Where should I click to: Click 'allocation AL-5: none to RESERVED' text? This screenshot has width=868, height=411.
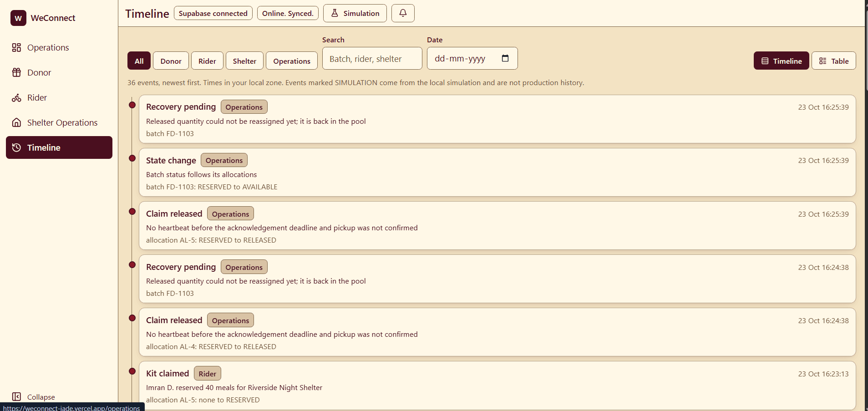coord(203,400)
